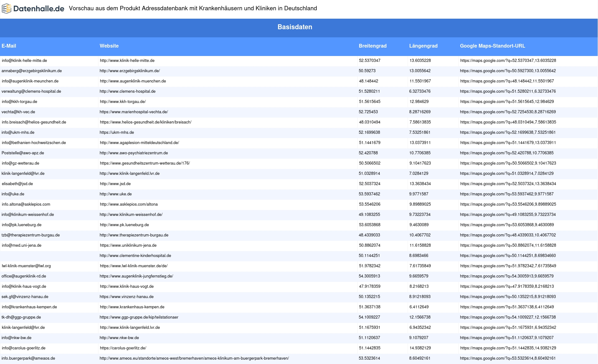Click lwl-klinik-muenster@lwl.org email
Viewport: 598px width, 364px height.
click(x=26, y=266)
